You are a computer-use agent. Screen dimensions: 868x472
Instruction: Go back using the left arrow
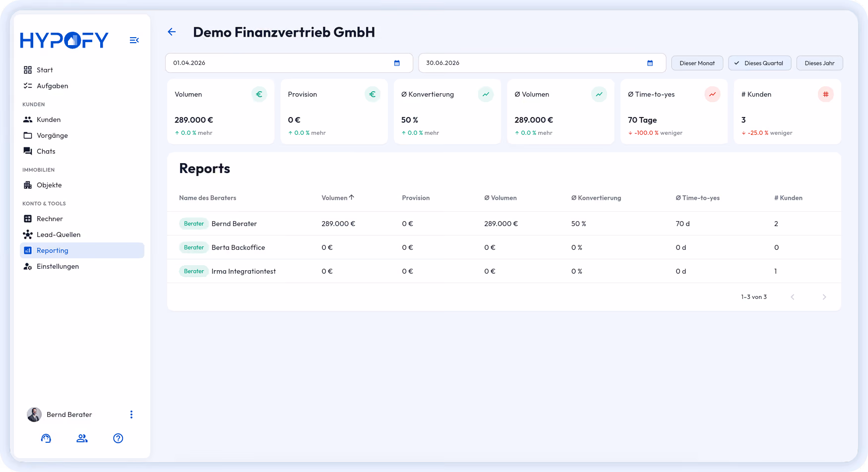tap(172, 32)
